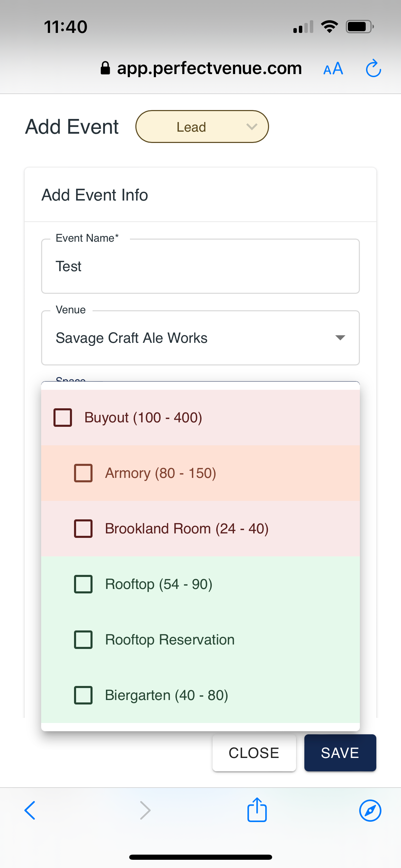Viewport: 401px width, 868px height.
Task: Tap the Safari back arrow
Action: pyautogui.click(x=30, y=810)
